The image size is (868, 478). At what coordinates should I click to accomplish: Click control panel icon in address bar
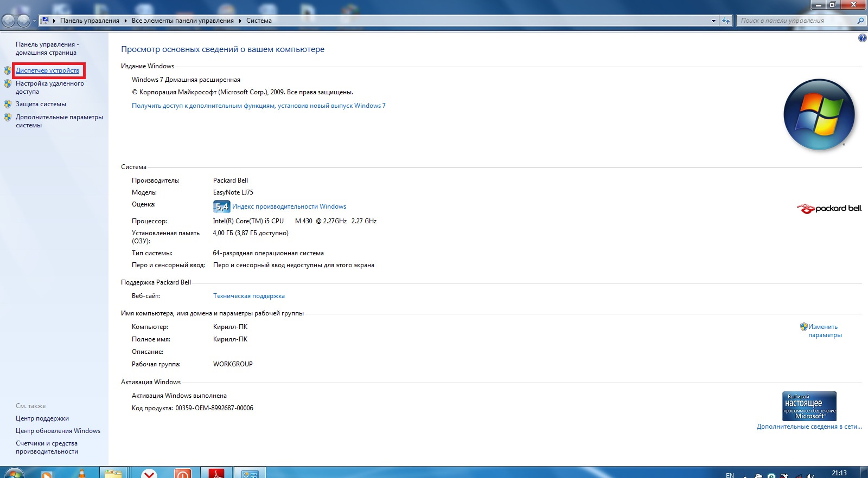click(x=45, y=21)
